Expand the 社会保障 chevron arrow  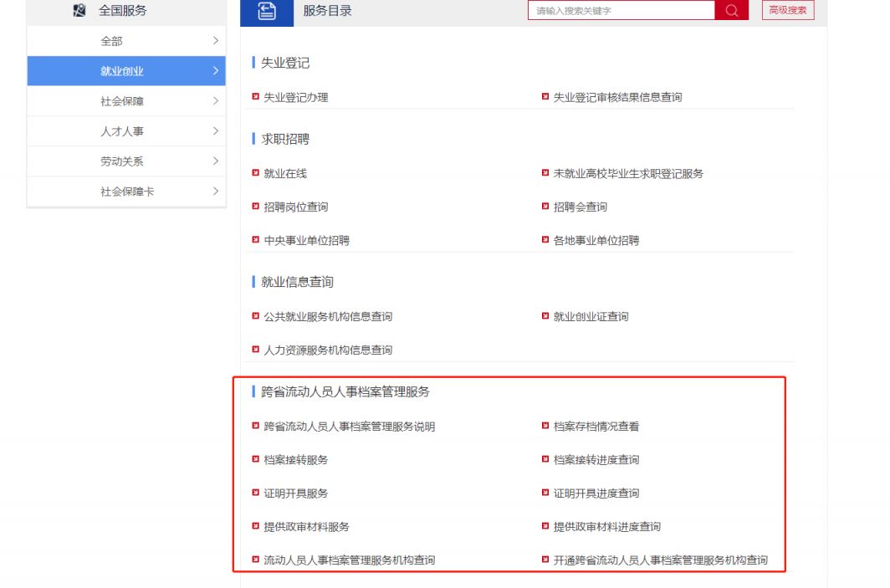coord(215,101)
